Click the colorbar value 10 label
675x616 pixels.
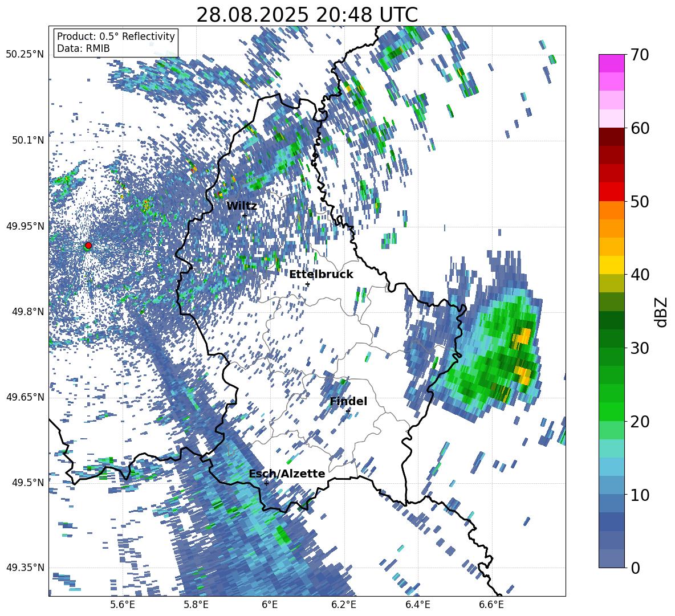[x=639, y=495]
